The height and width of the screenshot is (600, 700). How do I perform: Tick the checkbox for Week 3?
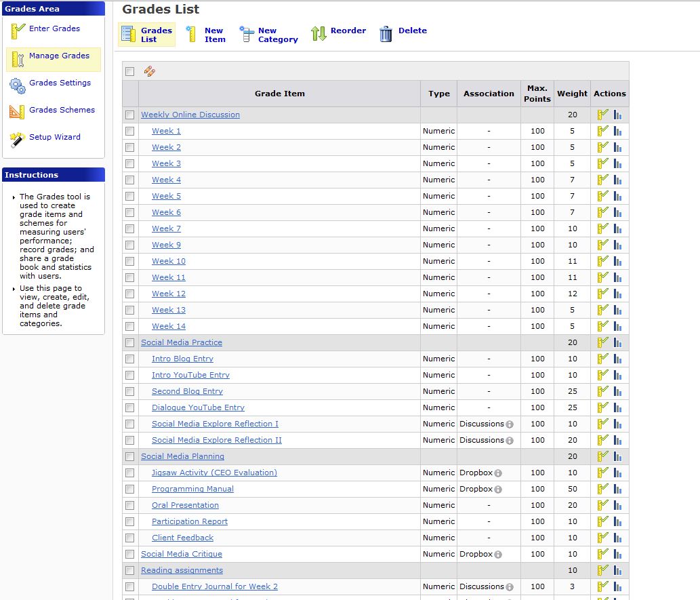coord(130,163)
